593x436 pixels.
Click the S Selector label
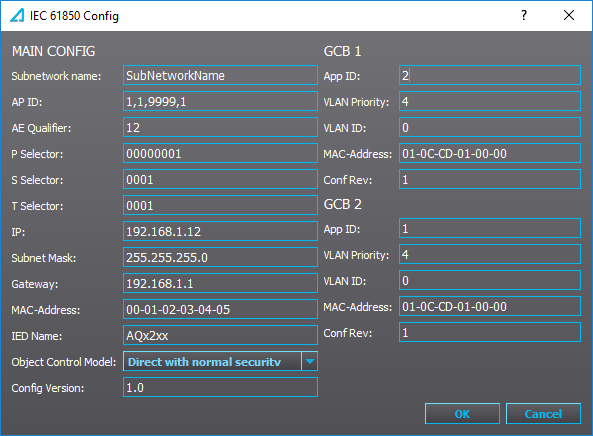coord(37,180)
